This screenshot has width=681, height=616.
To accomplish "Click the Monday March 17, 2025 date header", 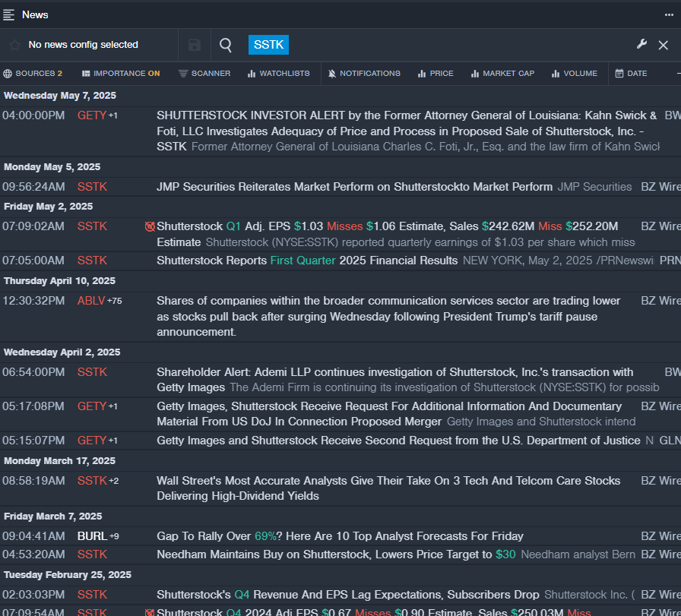I will [59, 460].
